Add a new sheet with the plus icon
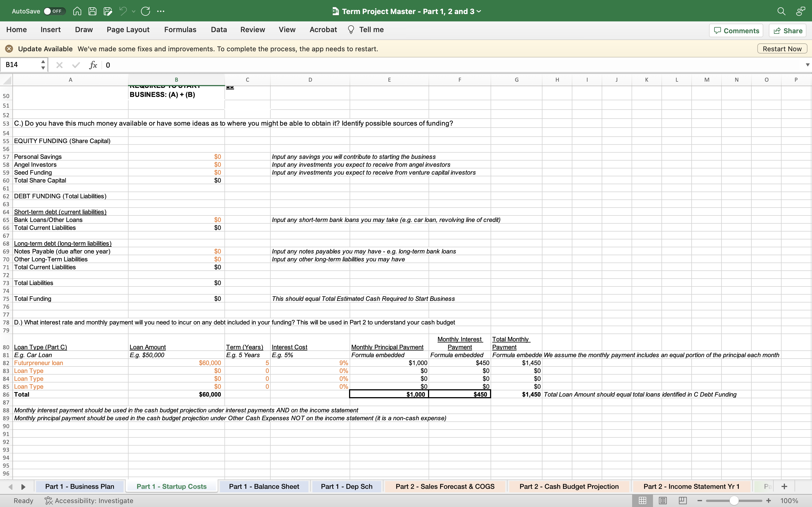 784,486
